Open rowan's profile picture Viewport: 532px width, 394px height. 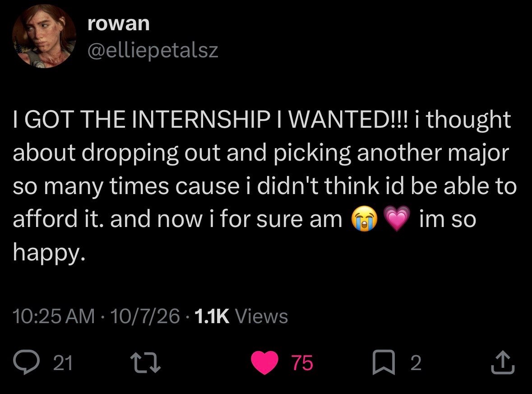[44, 36]
